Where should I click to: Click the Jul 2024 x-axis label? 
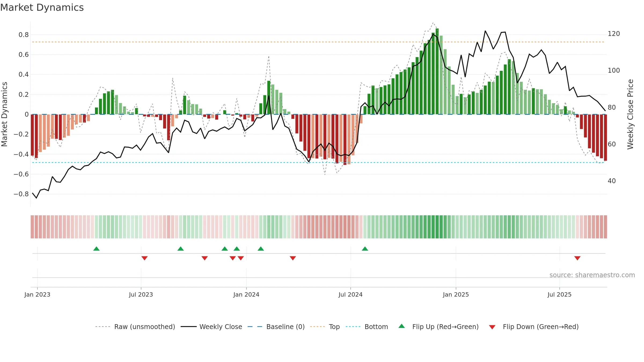(x=350, y=295)
